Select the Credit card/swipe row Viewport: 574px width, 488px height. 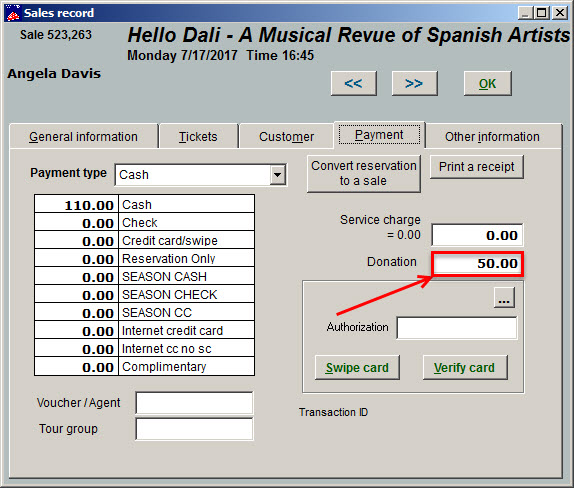(x=145, y=240)
